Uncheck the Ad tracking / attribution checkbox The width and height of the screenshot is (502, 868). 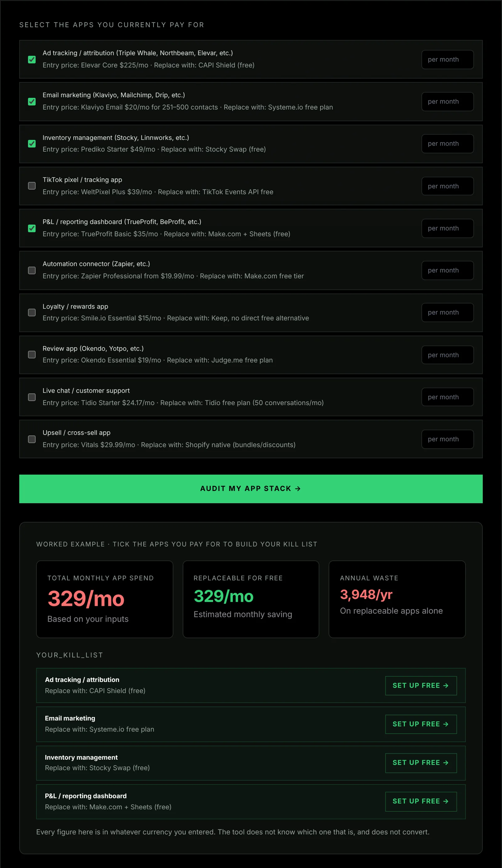point(32,60)
